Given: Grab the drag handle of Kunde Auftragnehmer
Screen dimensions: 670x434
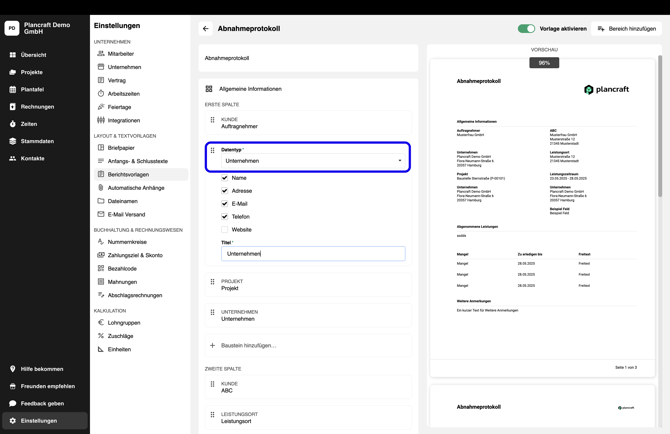Looking at the screenshot, I should [x=212, y=120].
